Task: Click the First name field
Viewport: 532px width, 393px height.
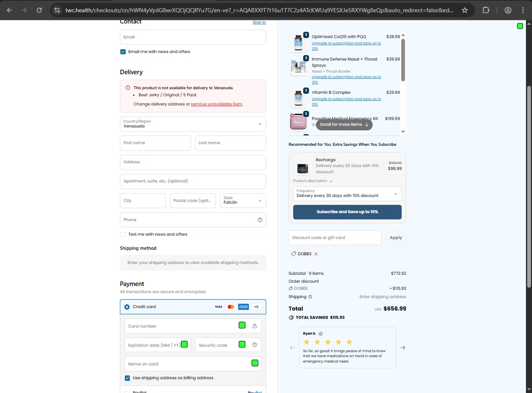Action: [155, 143]
